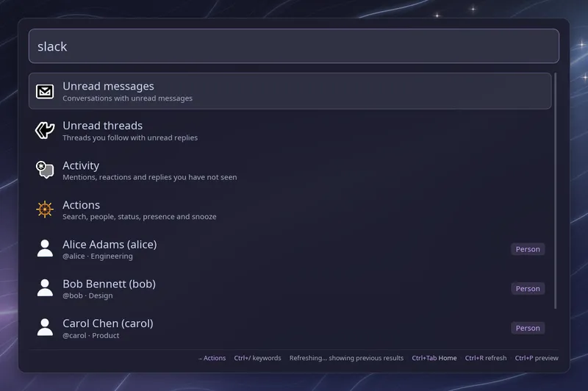The image size is (588, 391).
Task: Click the "Ctrl+/ keywords" footer hint
Action: point(258,358)
